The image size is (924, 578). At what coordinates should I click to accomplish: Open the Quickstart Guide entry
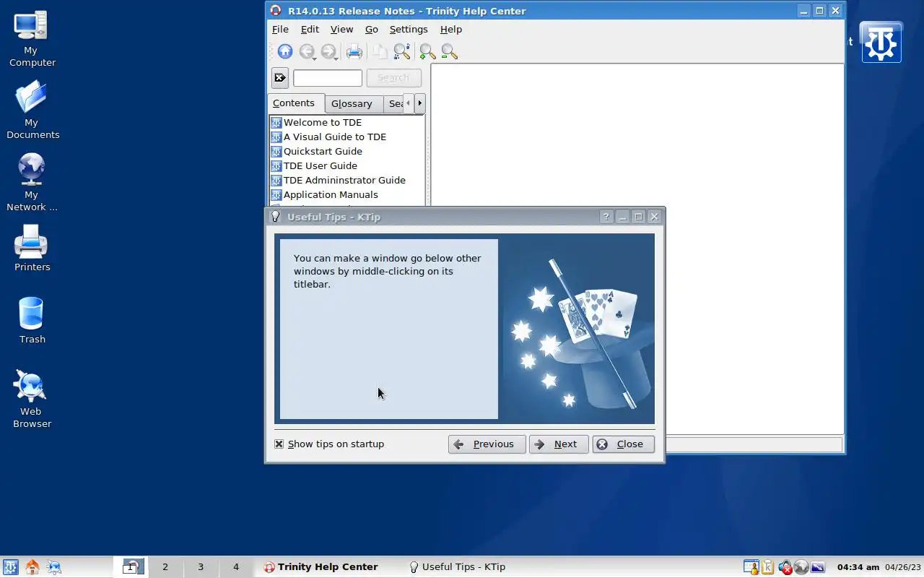323,151
